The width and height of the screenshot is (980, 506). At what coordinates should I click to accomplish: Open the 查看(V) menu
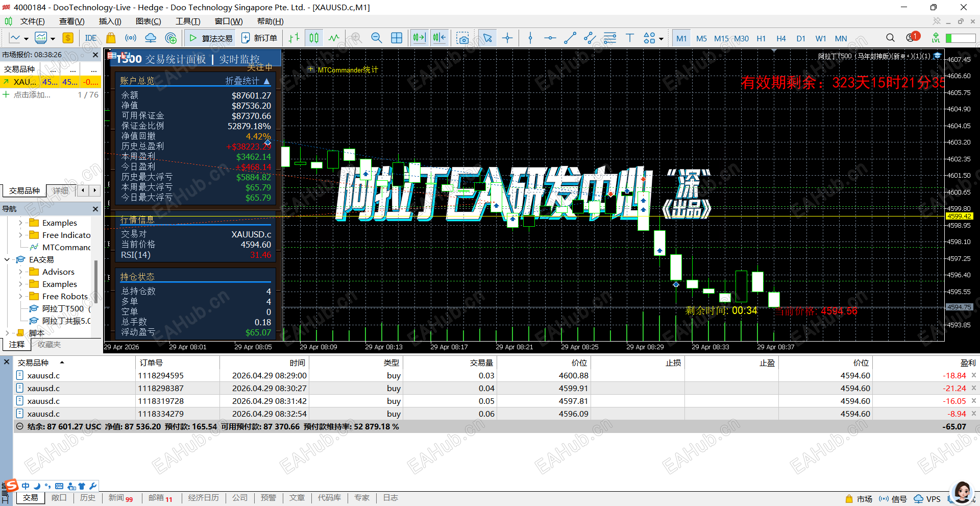point(71,21)
